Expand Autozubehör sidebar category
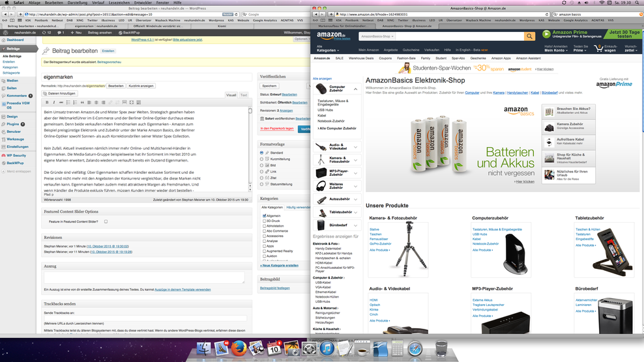The width and height of the screenshot is (644, 362). tap(356, 199)
